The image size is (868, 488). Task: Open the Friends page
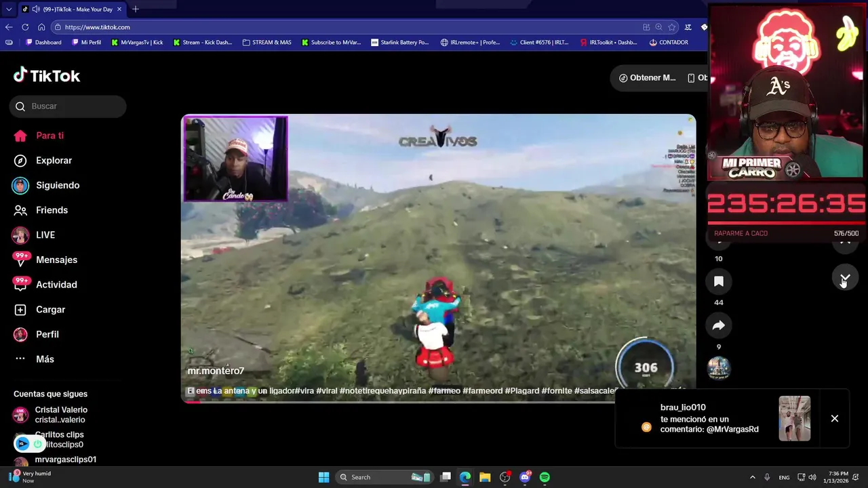[41, 210]
